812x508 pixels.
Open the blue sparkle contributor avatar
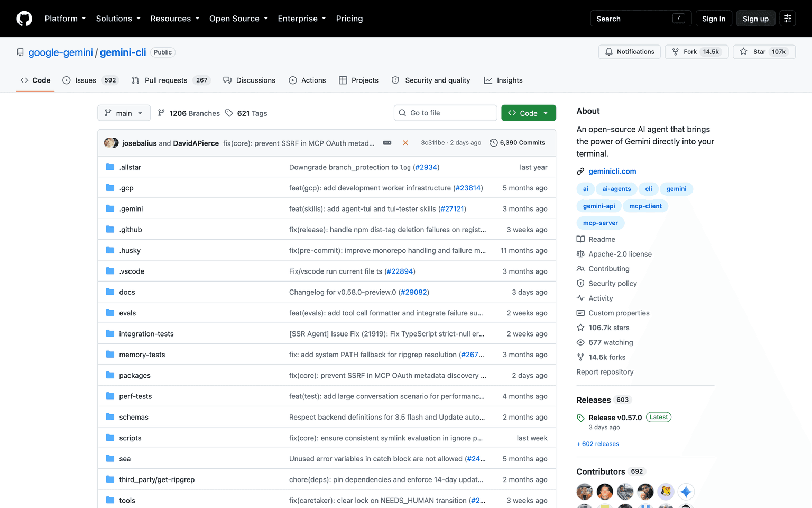pos(686,492)
